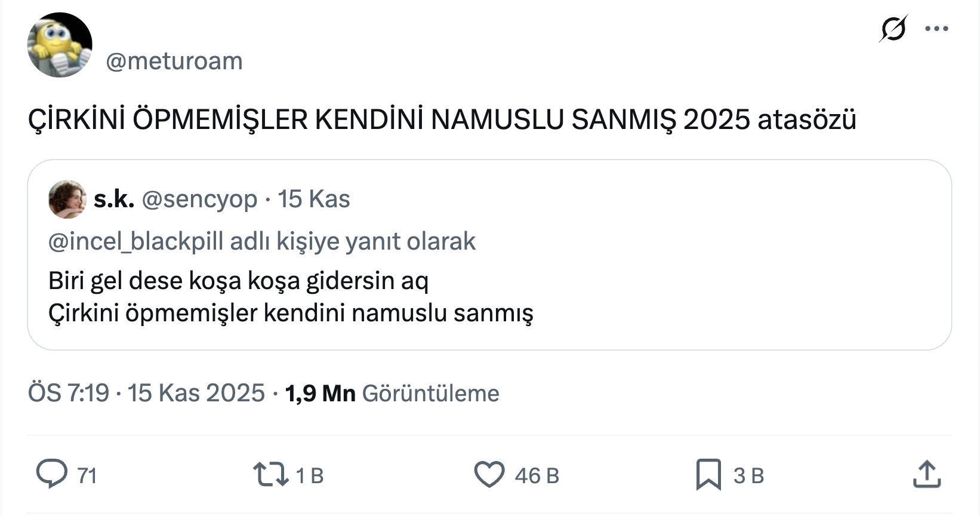
Task: Click the @meturoam username handle
Action: tap(174, 61)
